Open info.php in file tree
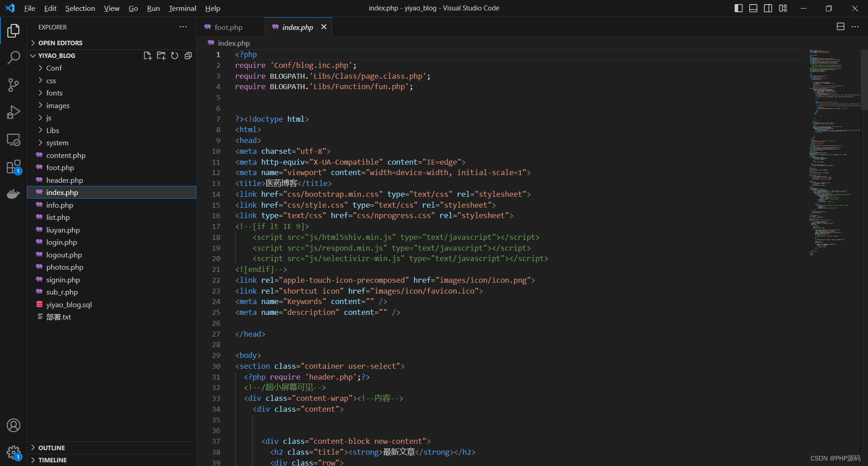The width and height of the screenshot is (868, 466). [112, 205]
